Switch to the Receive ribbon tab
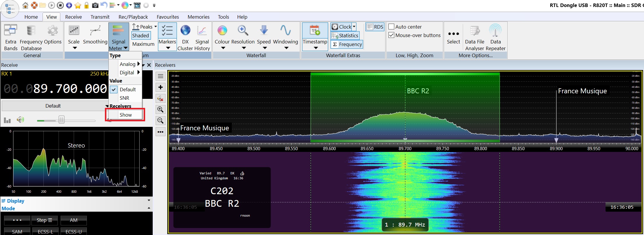The height and width of the screenshot is (235, 644). (73, 17)
